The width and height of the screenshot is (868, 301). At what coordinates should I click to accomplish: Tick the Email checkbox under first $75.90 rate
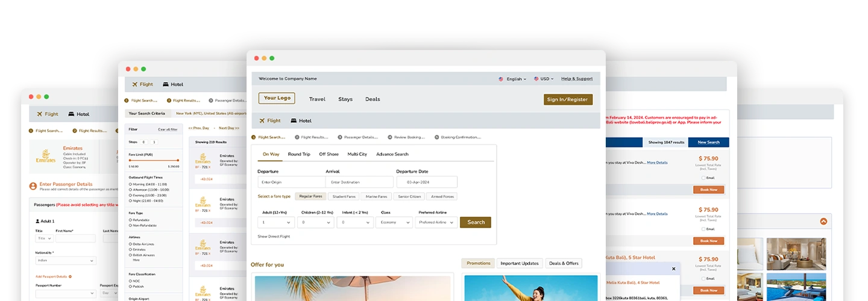[x=703, y=178]
